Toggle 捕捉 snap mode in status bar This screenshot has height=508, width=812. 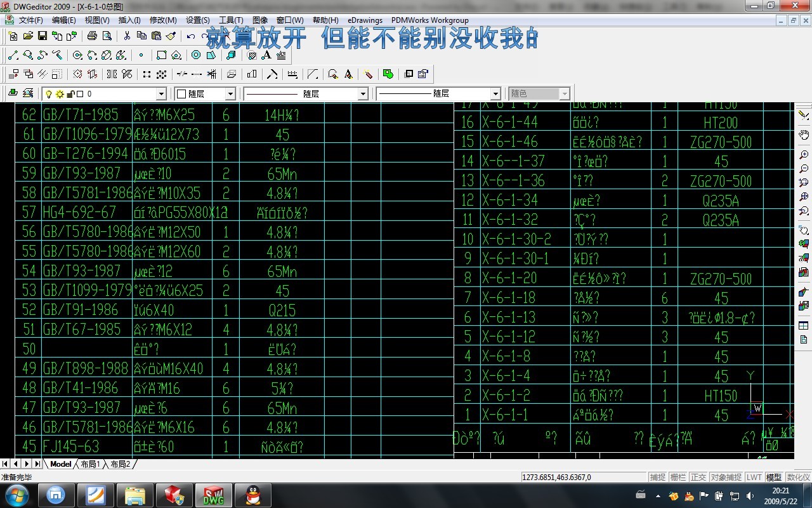pyautogui.click(x=658, y=478)
